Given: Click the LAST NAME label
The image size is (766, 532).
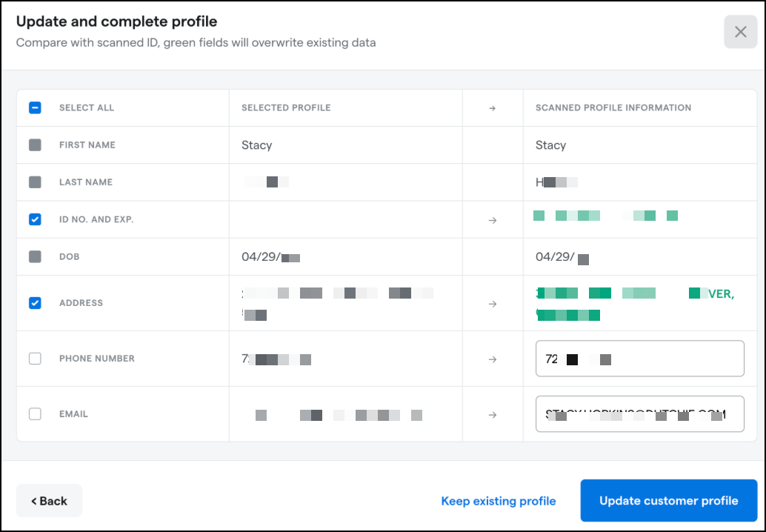Looking at the screenshot, I should (86, 182).
